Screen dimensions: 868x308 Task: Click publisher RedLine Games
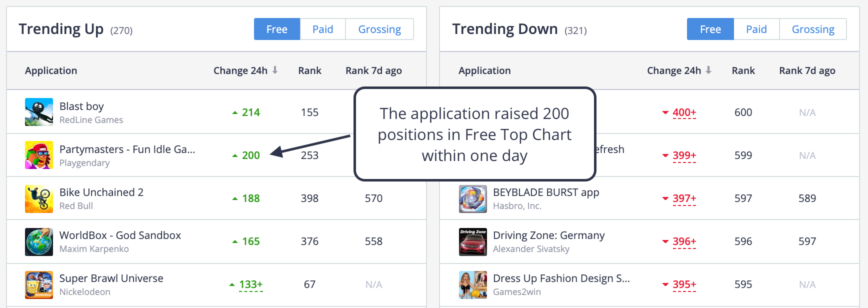pos(91,120)
